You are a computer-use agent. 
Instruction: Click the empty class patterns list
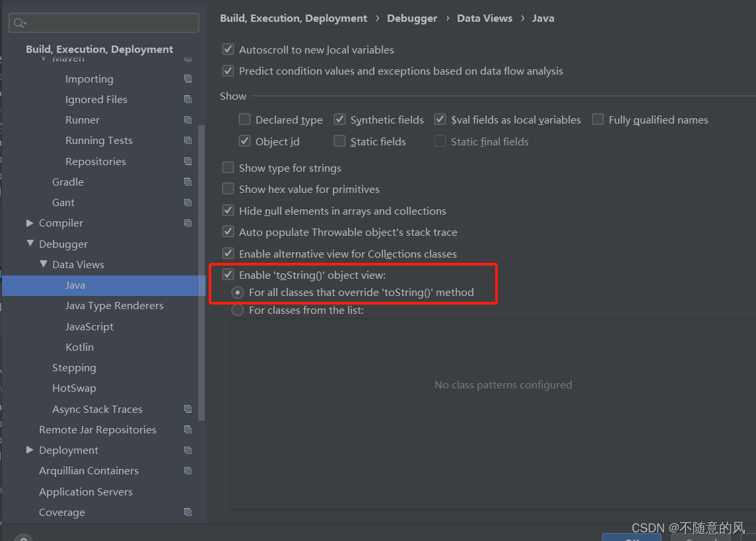click(x=493, y=414)
